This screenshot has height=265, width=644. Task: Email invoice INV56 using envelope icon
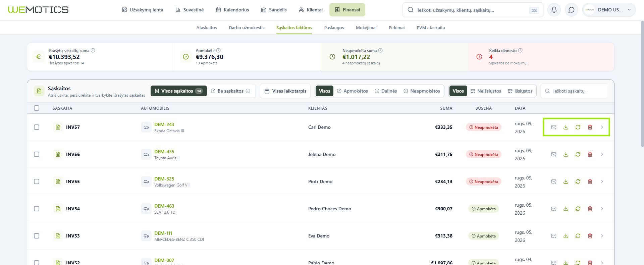pos(554,154)
